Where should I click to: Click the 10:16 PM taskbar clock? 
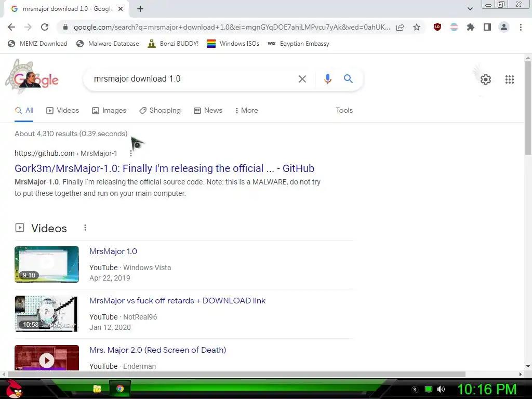[x=487, y=389]
